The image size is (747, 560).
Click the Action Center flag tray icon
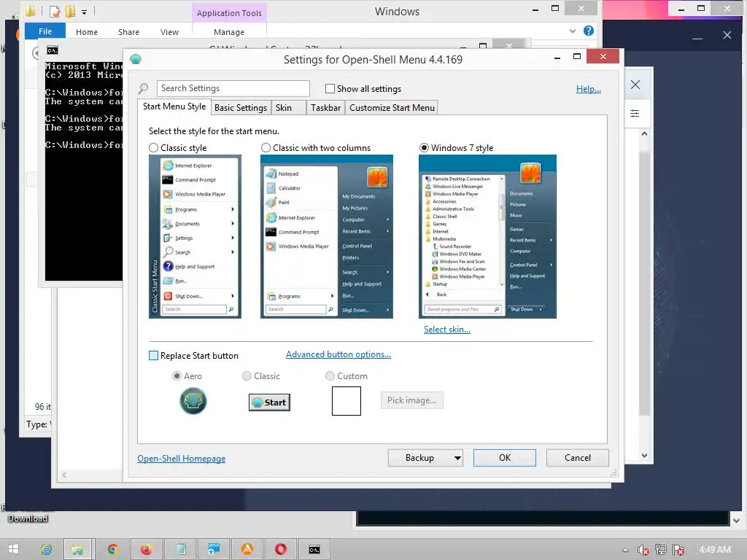click(x=679, y=550)
